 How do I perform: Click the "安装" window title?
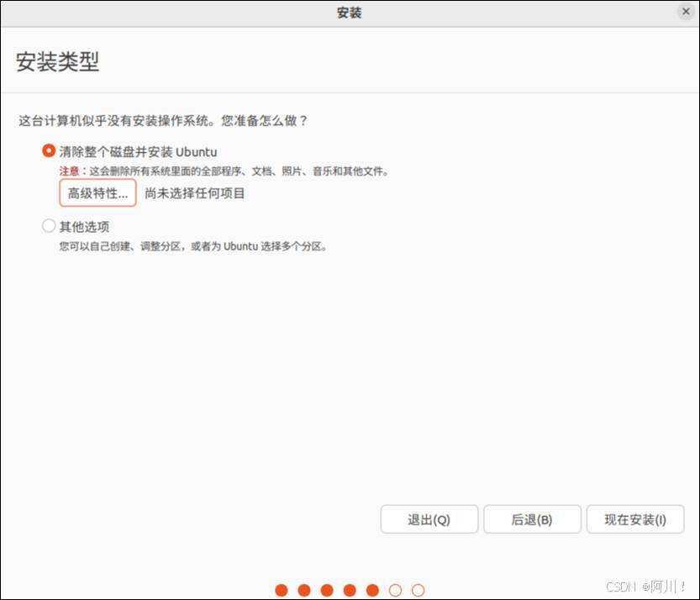click(x=349, y=13)
